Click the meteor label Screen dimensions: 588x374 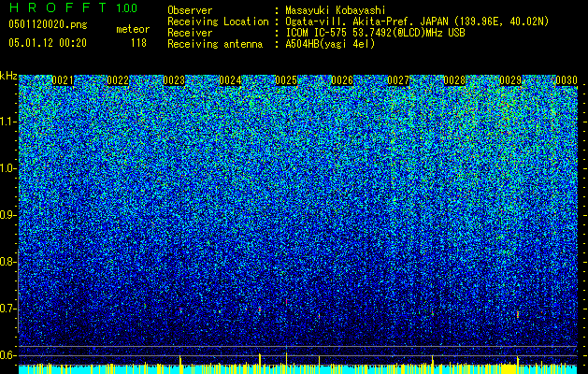(x=133, y=29)
